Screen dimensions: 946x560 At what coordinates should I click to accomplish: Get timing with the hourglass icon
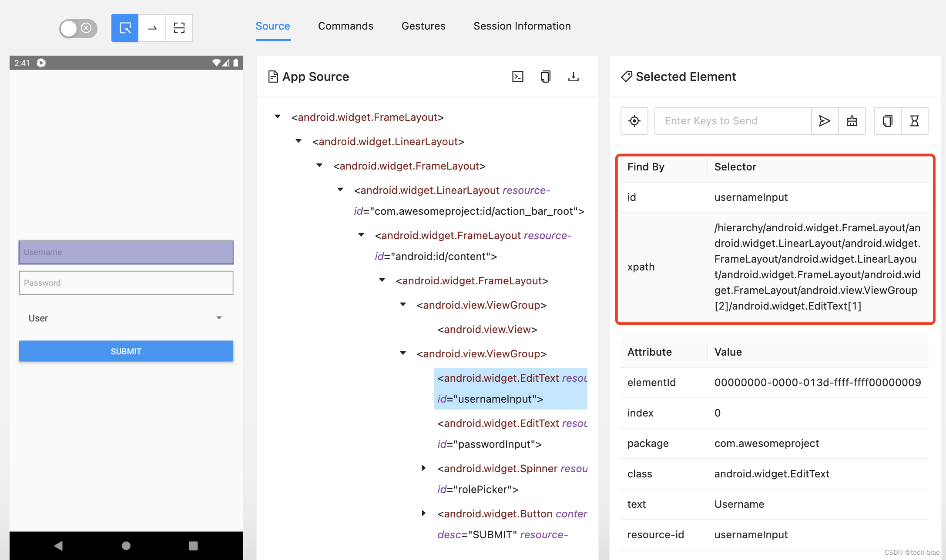914,121
